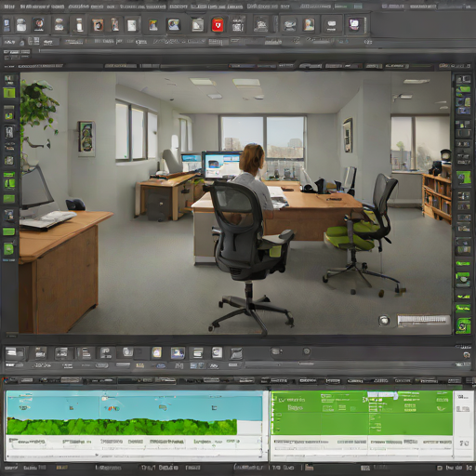Click the round knob in the lower toolbar

tap(307, 351)
